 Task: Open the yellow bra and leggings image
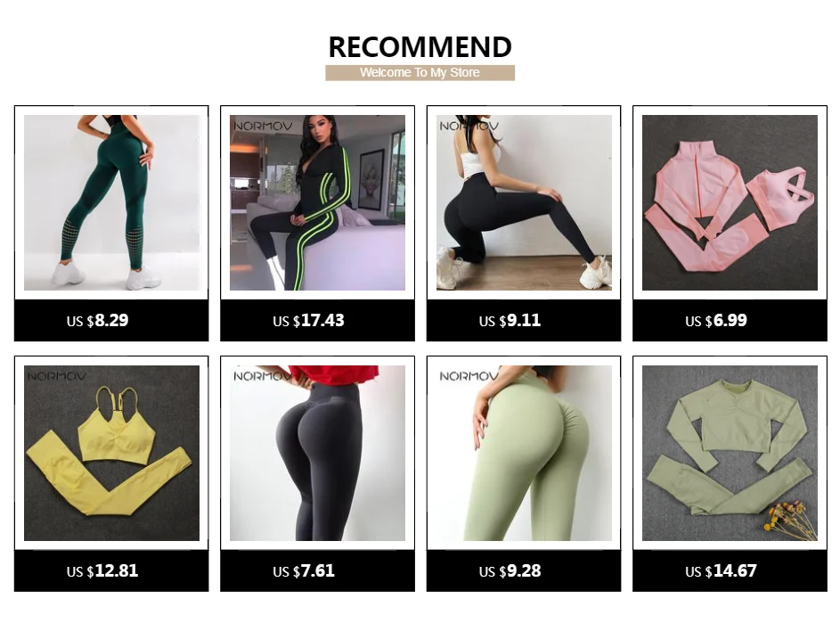pyautogui.click(x=111, y=453)
